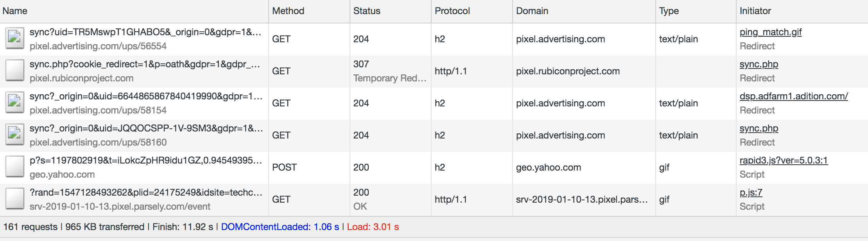The image size is (868, 241).
Task: Open the ping_match.gif initiator link
Action: click(771, 32)
